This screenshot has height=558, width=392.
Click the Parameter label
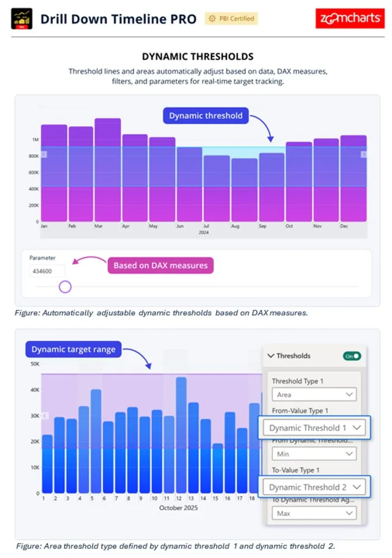[42, 257]
